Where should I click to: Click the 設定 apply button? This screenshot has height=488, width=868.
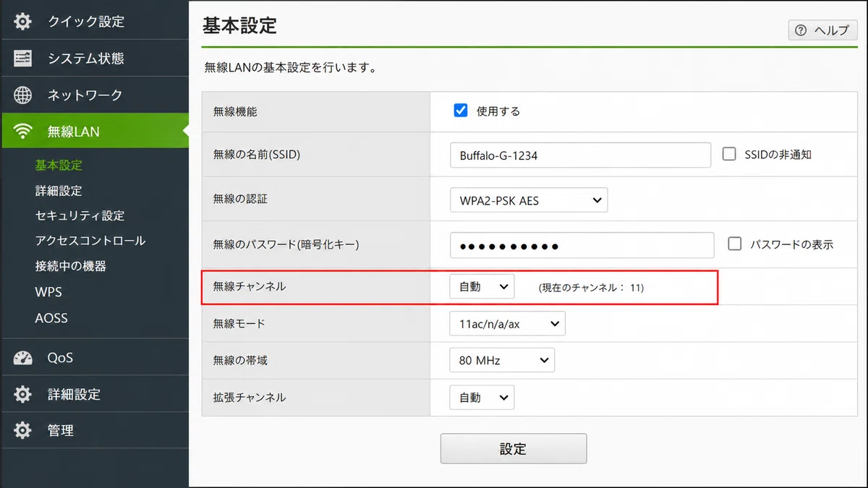(514, 448)
